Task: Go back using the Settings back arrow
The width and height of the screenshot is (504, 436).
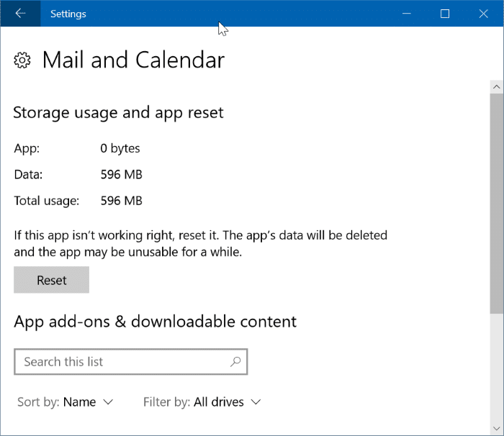Action: (x=21, y=14)
